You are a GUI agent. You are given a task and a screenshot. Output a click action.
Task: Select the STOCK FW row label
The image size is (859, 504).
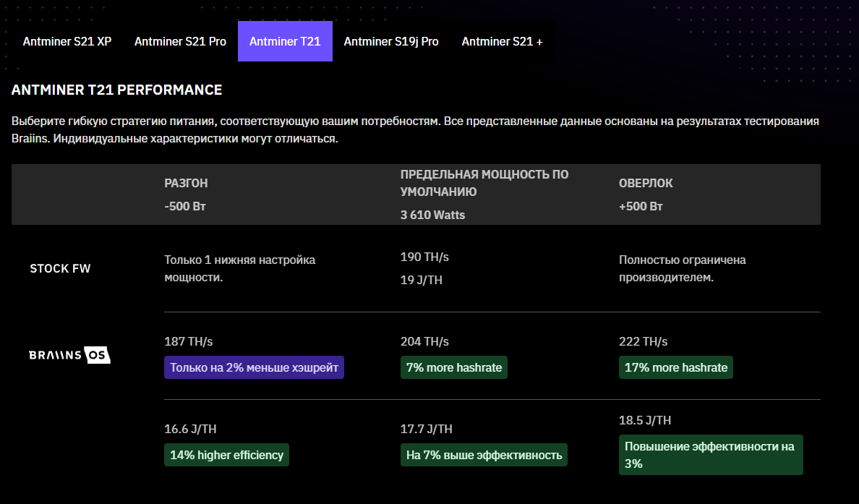point(60,268)
